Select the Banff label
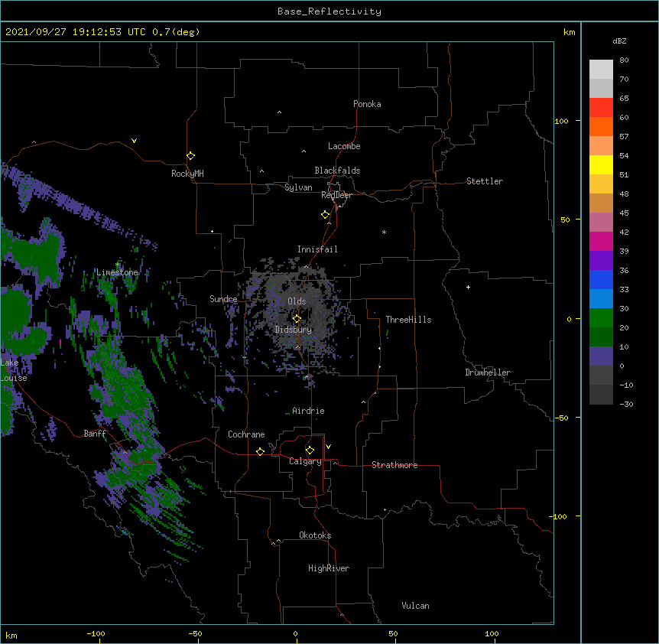 pyautogui.click(x=95, y=434)
